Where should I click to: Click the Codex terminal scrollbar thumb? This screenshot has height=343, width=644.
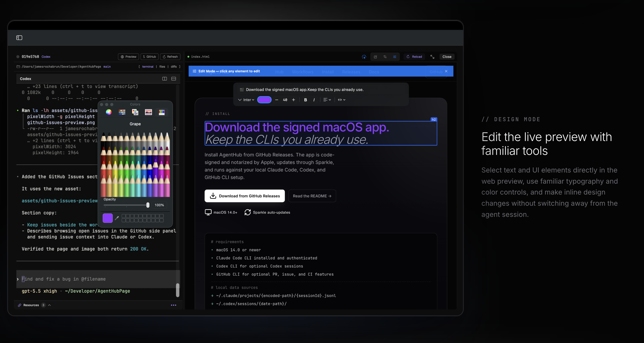pyautogui.click(x=177, y=290)
